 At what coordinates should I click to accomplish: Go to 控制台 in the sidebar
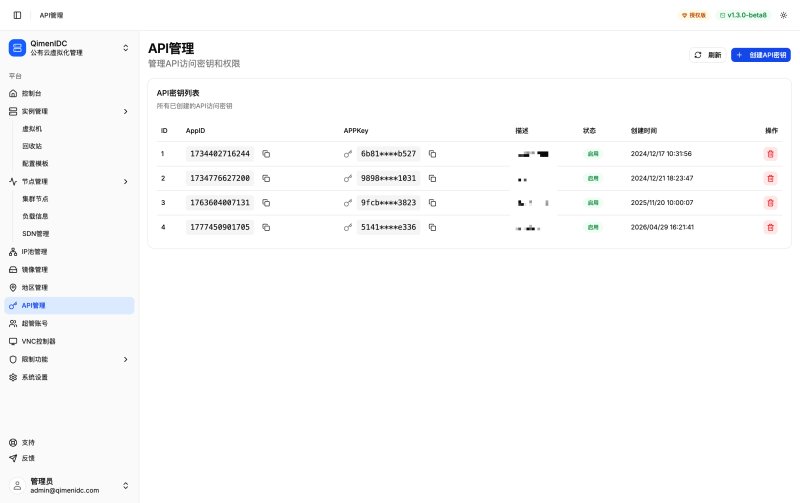tap(69, 93)
